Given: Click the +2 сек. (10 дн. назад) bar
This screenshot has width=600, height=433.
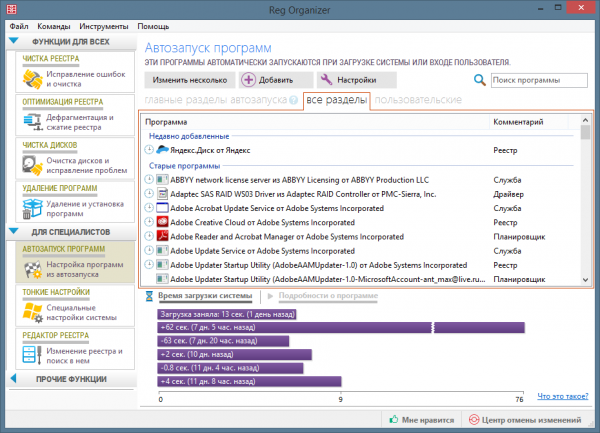Looking at the screenshot, I should tap(235, 354).
